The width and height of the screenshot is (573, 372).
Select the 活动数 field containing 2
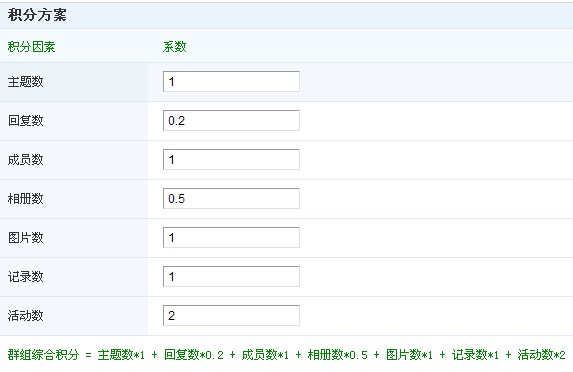coord(231,315)
